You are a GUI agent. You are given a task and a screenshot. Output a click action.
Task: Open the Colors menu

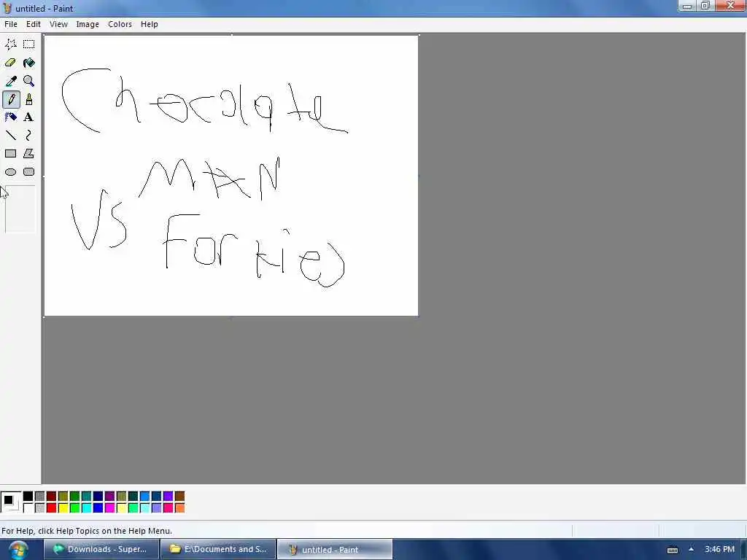click(120, 24)
